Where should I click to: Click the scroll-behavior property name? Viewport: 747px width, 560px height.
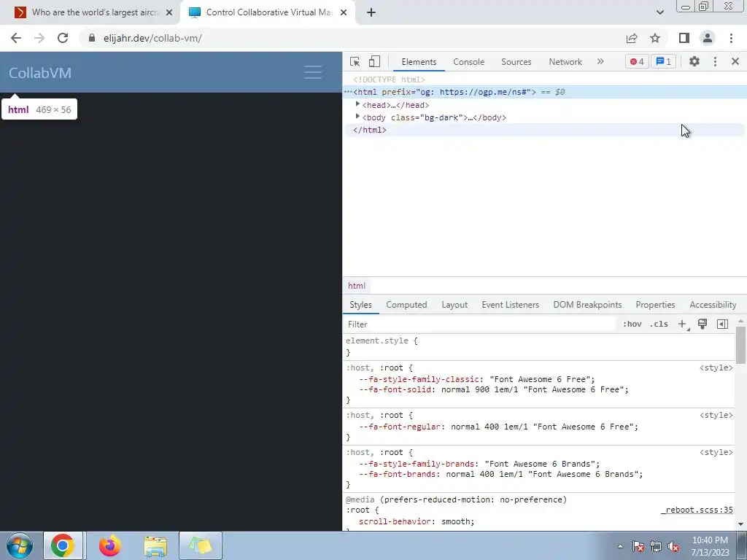coord(396,521)
